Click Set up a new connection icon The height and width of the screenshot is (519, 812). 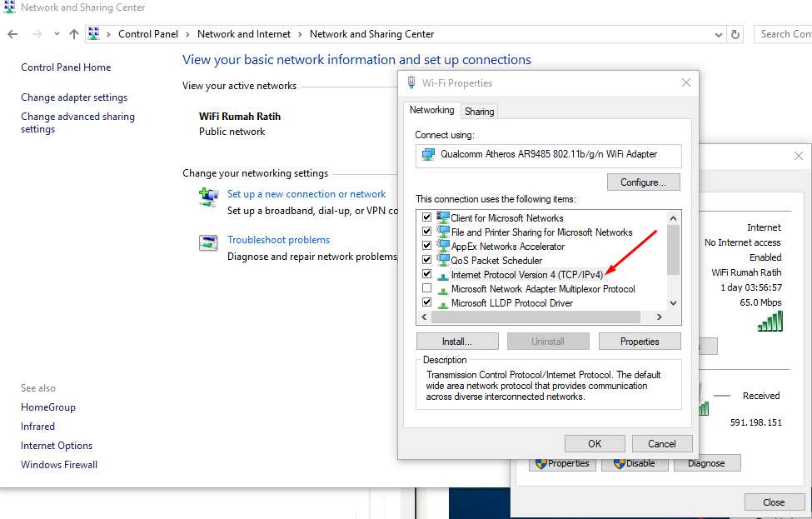(x=208, y=197)
